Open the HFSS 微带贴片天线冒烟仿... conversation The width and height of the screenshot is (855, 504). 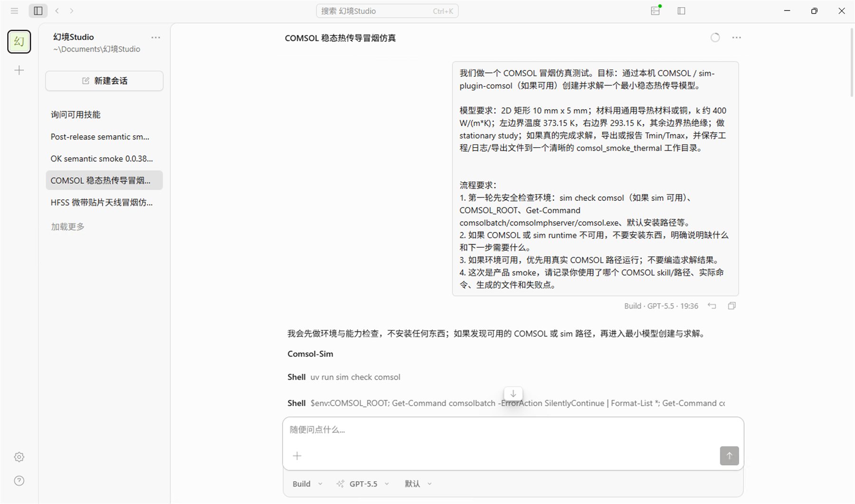pyautogui.click(x=104, y=202)
